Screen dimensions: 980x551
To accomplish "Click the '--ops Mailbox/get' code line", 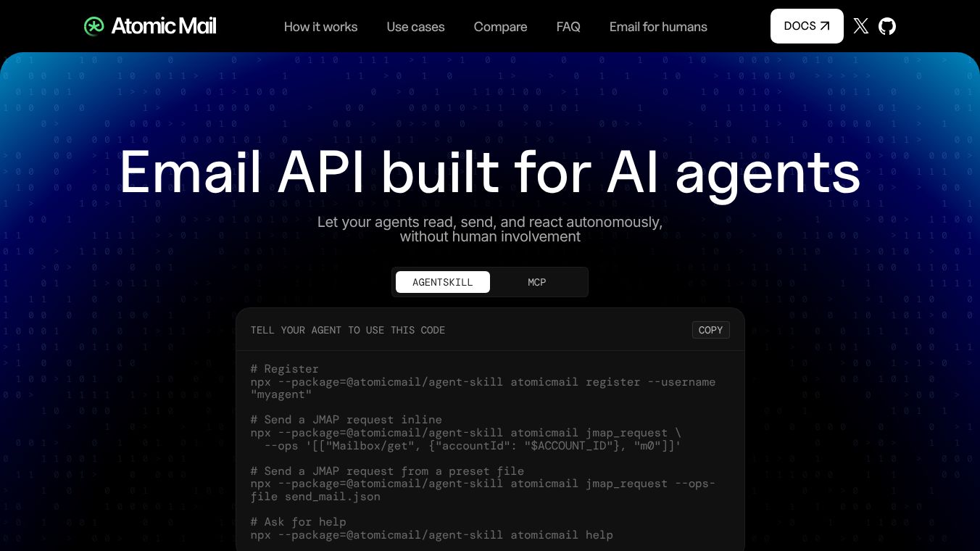I will [473, 445].
